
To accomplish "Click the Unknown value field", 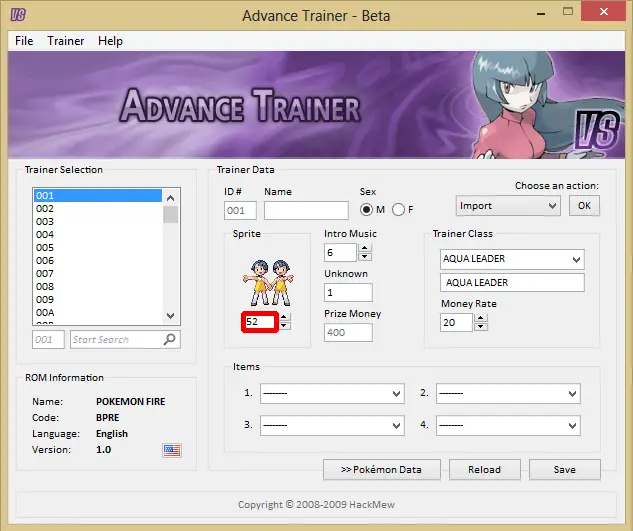I will pyautogui.click(x=348, y=292).
